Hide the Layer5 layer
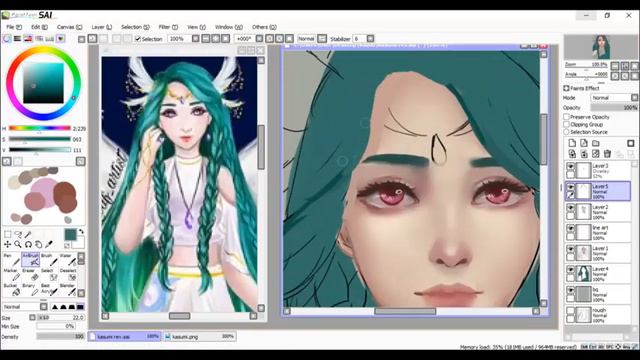 [x=570, y=187]
